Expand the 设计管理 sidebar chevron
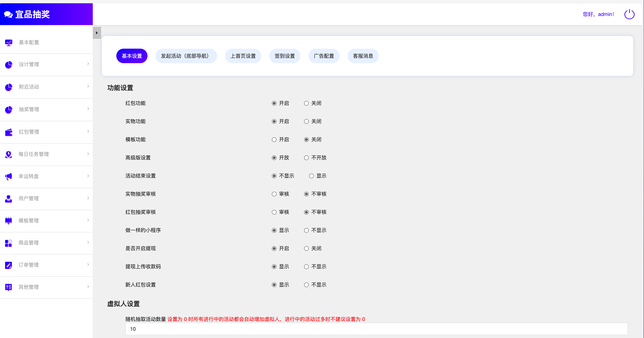644x338 pixels. tap(88, 64)
